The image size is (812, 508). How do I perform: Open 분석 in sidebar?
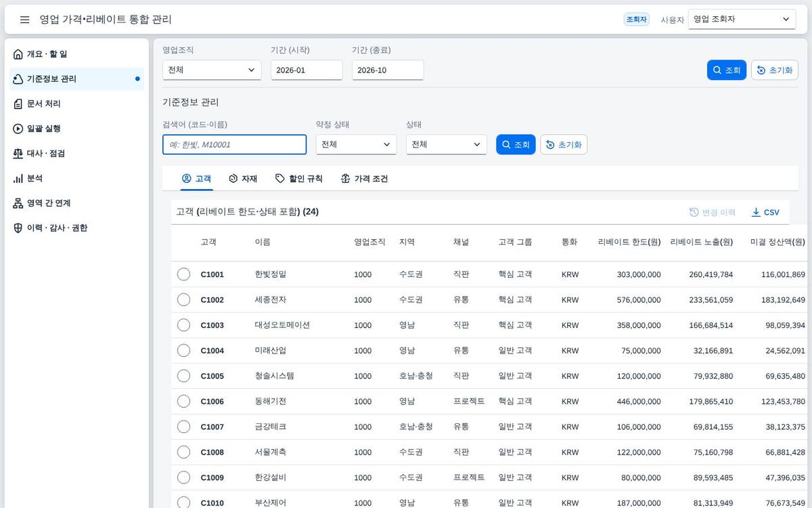coord(76,178)
